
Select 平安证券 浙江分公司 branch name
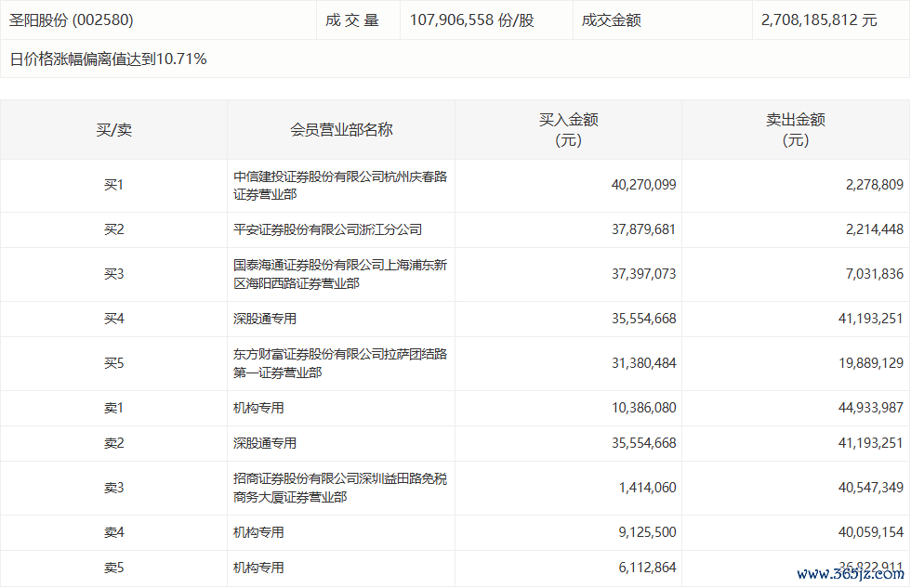tap(327, 229)
